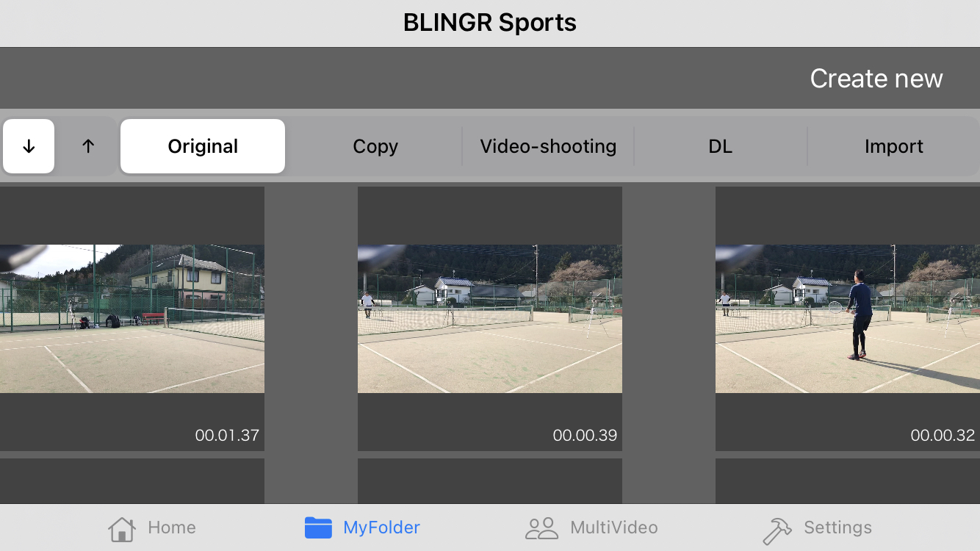Image resolution: width=980 pixels, height=551 pixels.
Task: Sort videos in ascending order with up arrow
Action: click(88, 146)
